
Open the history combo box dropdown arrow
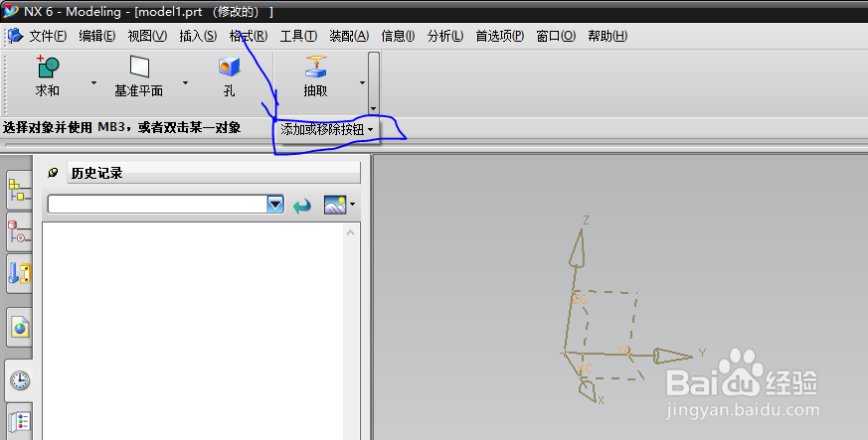click(275, 205)
